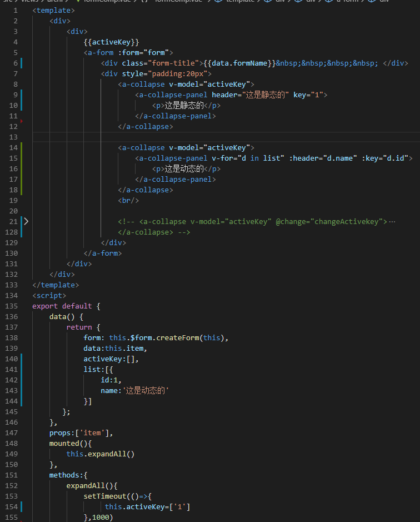420x522 pixels.
Task: Click name:'这是动态的' string on line 143
Action: tap(135, 391)
